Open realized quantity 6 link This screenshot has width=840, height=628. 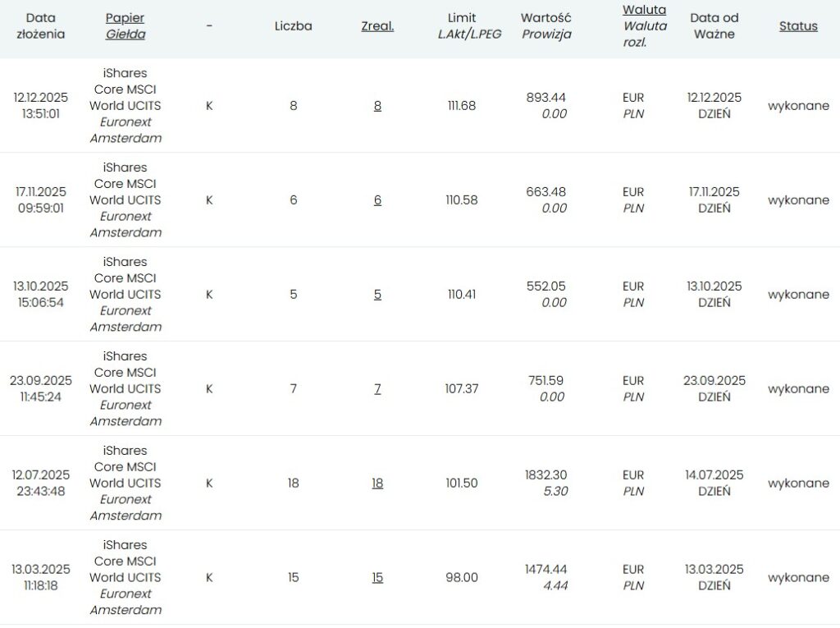377,200
